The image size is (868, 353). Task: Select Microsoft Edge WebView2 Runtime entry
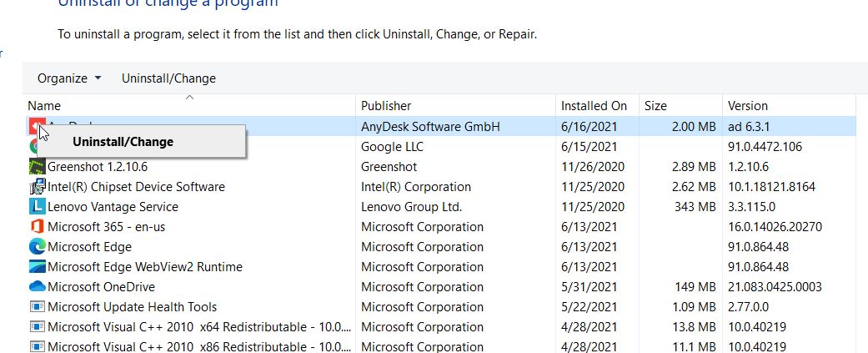pyautogui.click(x=145, y=266)
